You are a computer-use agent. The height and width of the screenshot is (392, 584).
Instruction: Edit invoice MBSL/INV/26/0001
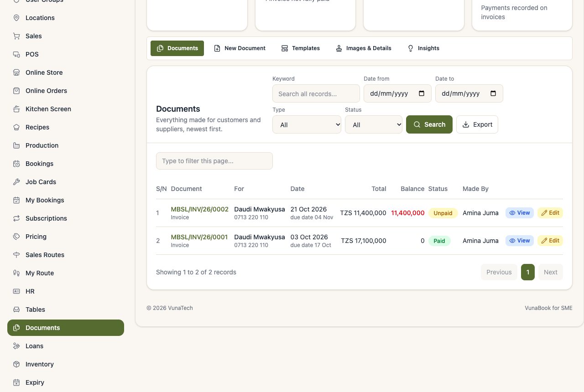550,241
